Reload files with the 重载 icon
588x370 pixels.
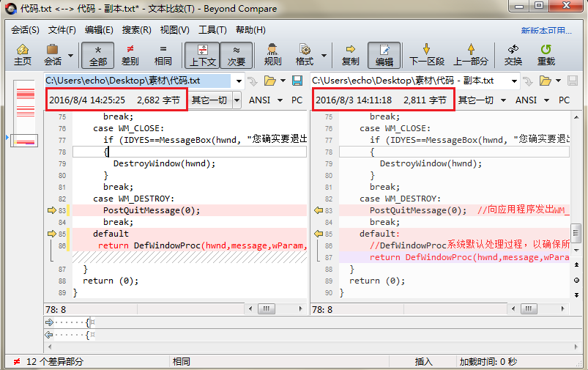[546, 55]
